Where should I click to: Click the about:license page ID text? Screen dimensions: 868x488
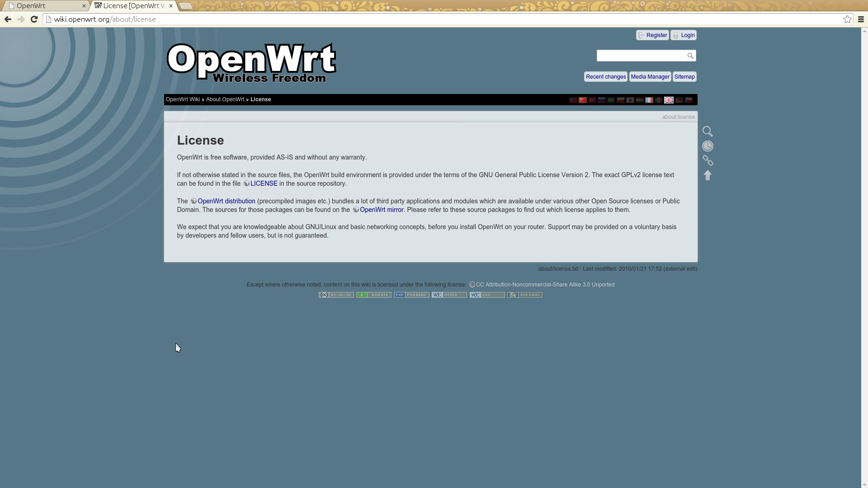678,117
